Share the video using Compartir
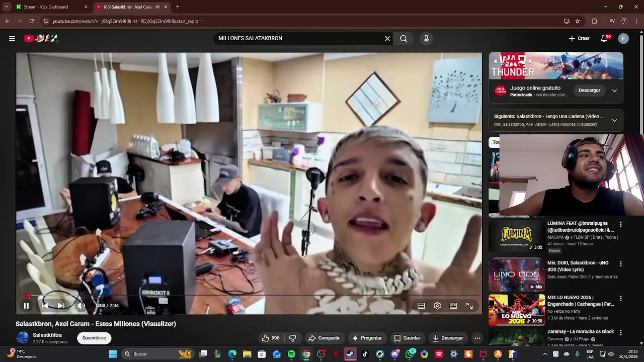 (x=324, y=338)
